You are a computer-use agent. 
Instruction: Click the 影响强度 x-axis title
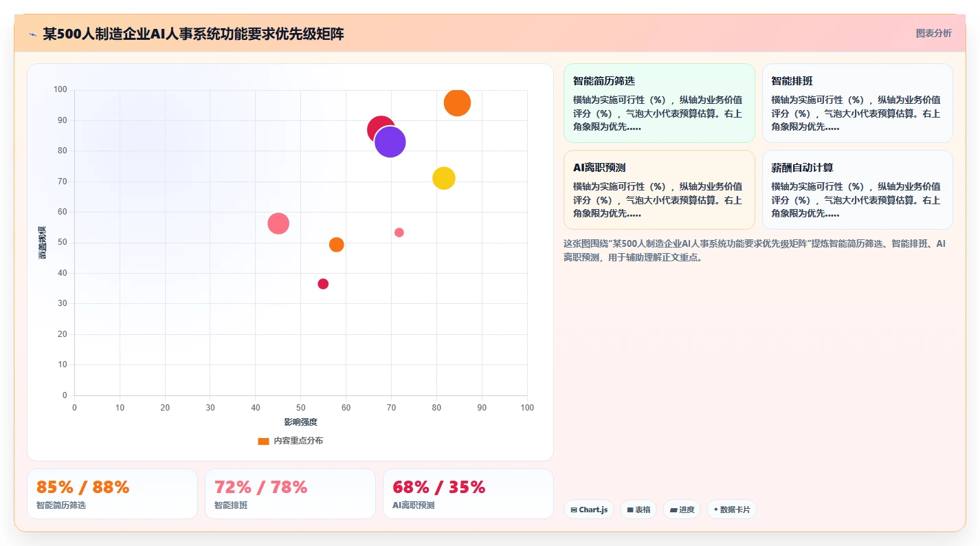pos(301,422)
